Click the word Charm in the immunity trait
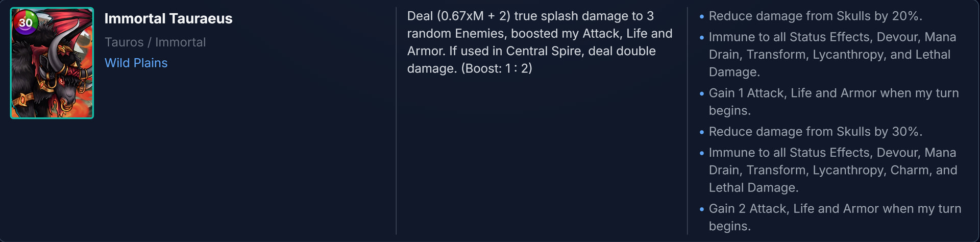Image resolution: width=980 pixels, height=242 pixels. [909, 170]
